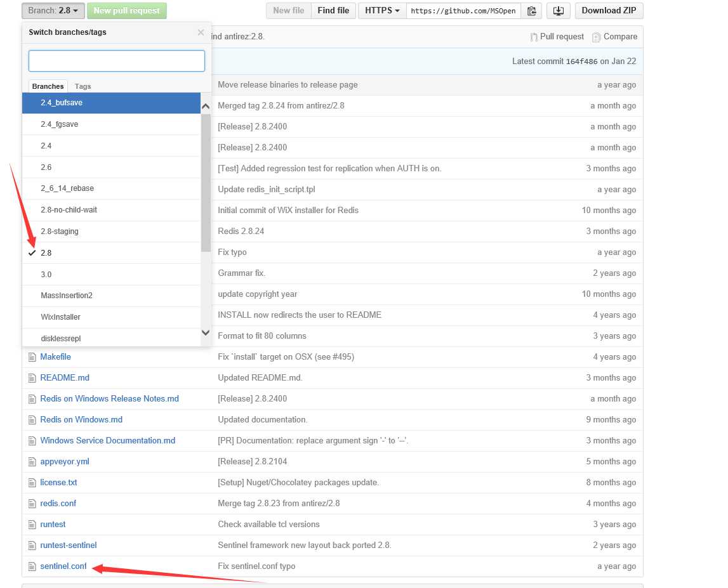
Task: Select the 2_6_14_rebase branch
Action: [x=112, y=188]
